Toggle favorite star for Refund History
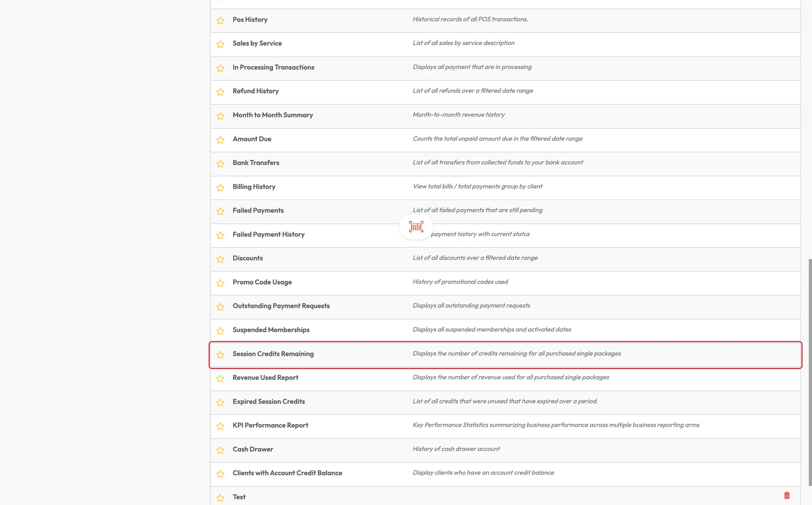This screenshot has height=505, width=812. [x=220, y=92]
